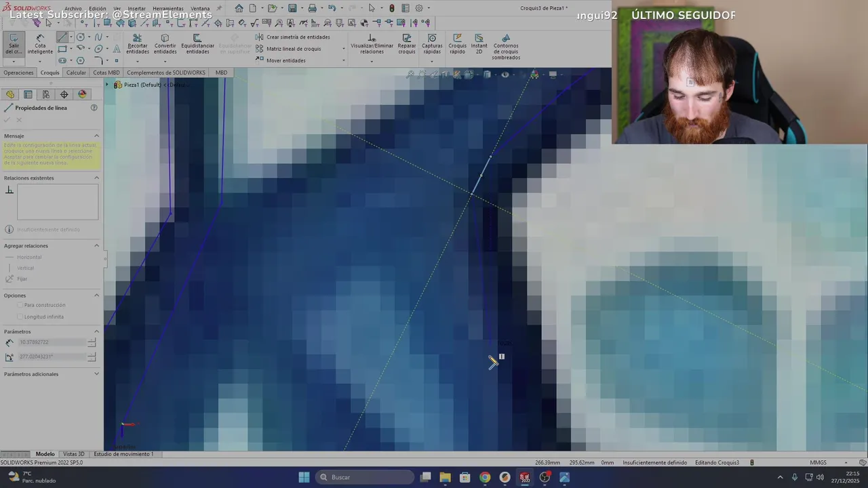
Task: Click the New document icon
Action: coord(252,8)
